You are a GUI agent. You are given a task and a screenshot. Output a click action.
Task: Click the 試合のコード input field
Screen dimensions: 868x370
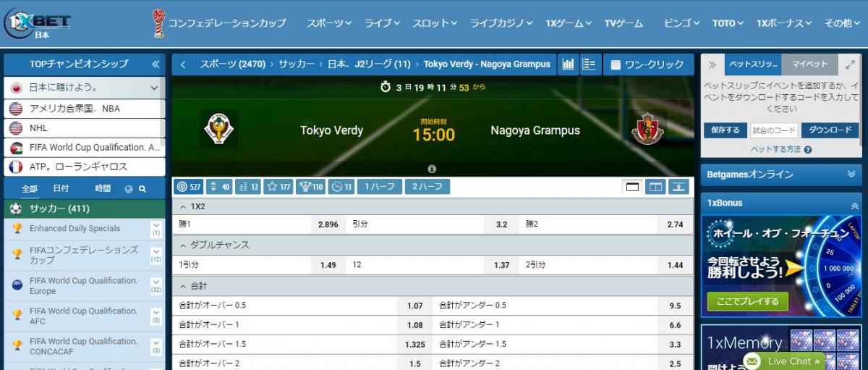coord(773,130)
